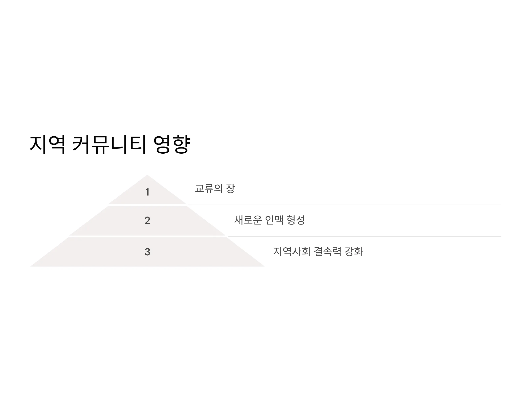
Task: Select 영향 in the slide title
Action: tap(172, 144)
